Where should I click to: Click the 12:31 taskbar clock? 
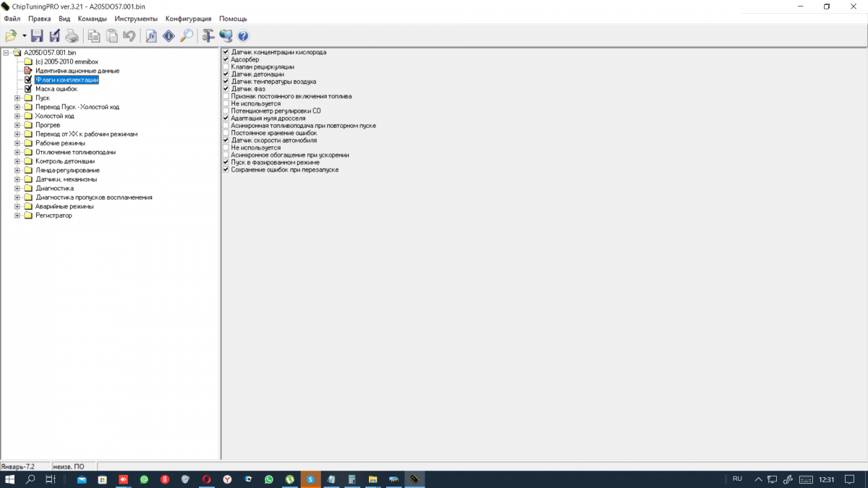(x=827, y=479)
